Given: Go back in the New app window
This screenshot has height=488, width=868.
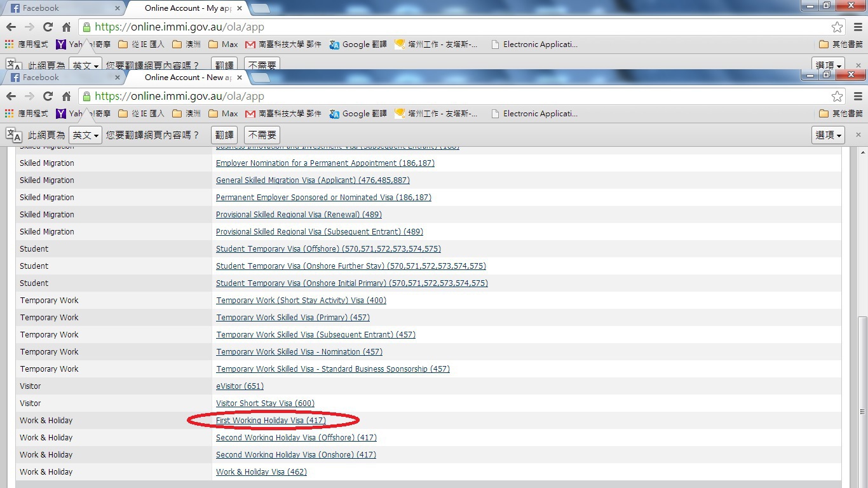Looking at the screenshot, I should click(11, 97).
